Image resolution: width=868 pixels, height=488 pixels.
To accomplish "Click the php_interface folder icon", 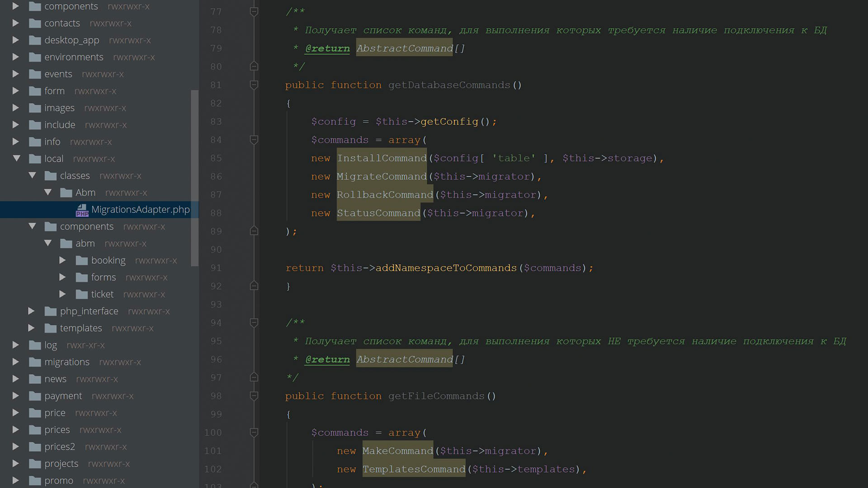I will [x=51, y=311].
